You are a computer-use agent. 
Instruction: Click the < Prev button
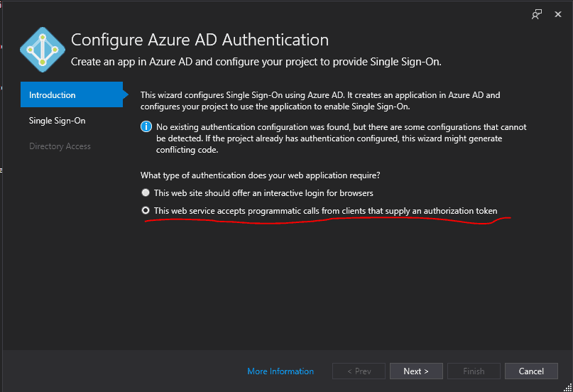(359, 371)
